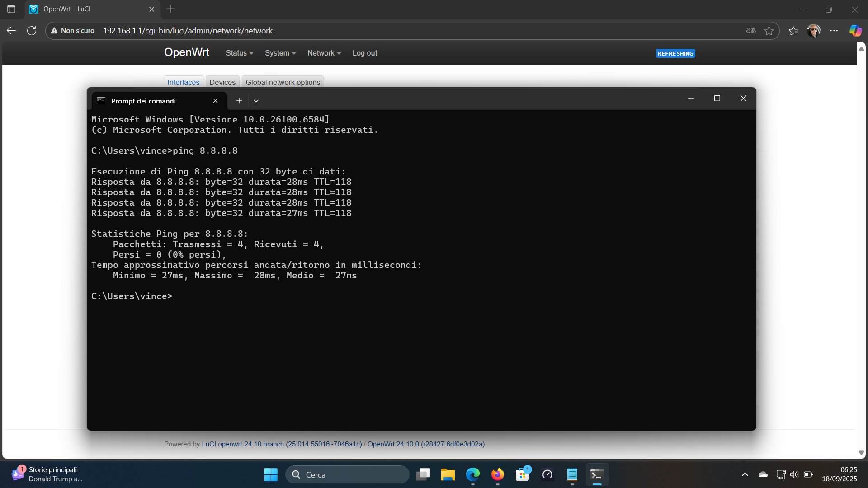Viewport: 868px width, 488px height.
Task: Show hidden system tray icons chevron
Action: pos(745,474)
